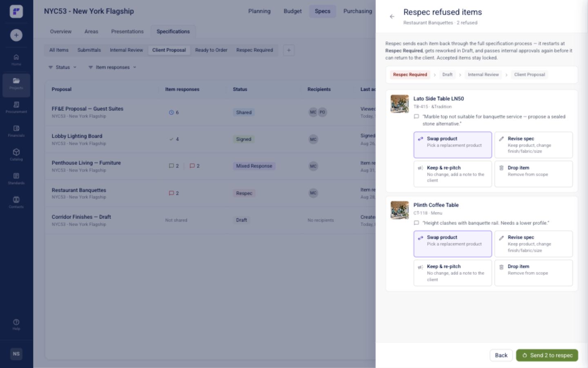Select the Respec Required view tab
Viewport: 588px width, 368px height.
click(x=254, y=50)
